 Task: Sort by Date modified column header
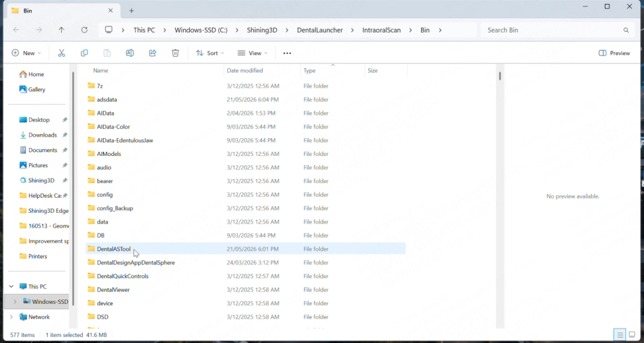coord(245,71)
